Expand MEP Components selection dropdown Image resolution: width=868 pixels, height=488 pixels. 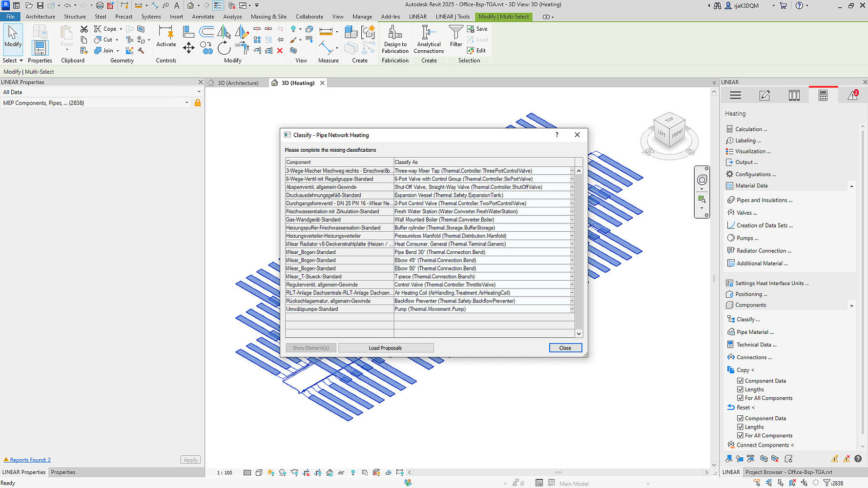point(186,103)
